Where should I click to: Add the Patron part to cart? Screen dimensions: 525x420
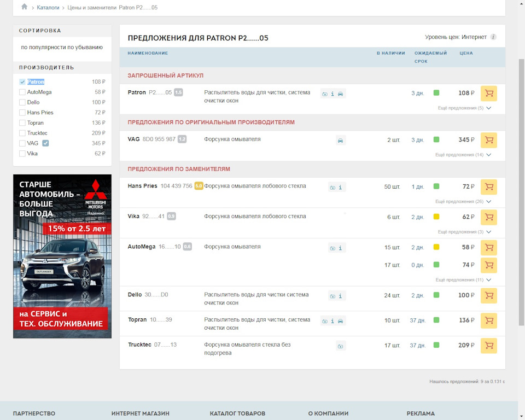[488, 93]
